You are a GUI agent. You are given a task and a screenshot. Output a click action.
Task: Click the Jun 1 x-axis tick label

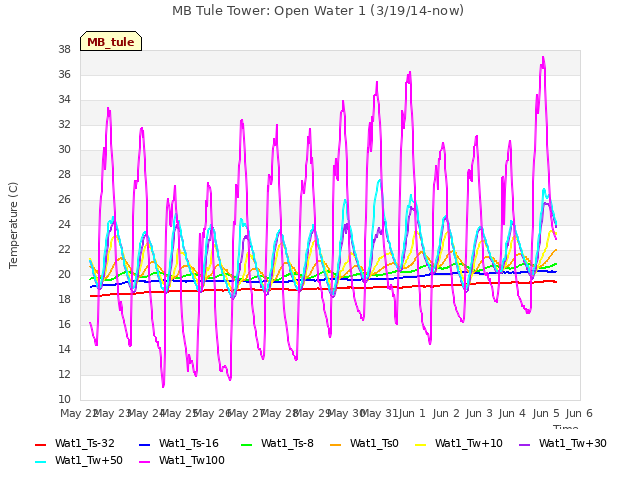click(x=412, y=413)
